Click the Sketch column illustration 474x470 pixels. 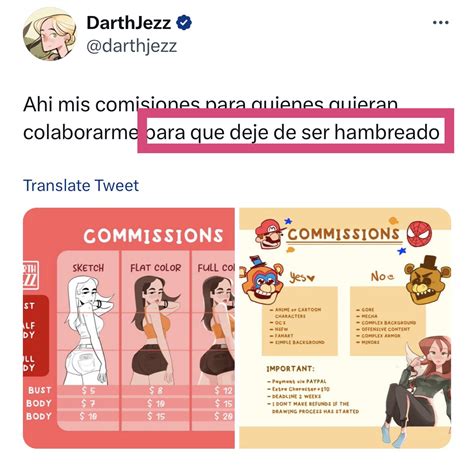pyautogui.click(x=89, y=331)
